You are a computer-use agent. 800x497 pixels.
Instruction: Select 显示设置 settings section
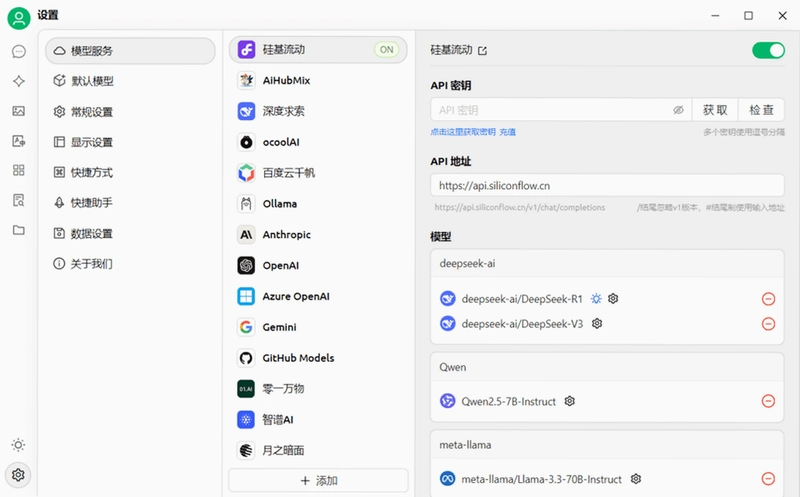coord(130,142)
